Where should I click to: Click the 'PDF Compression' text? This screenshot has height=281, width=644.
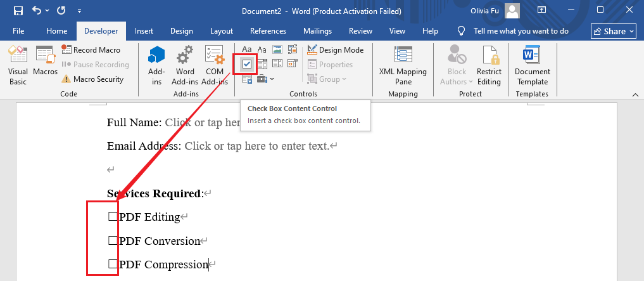163,265
